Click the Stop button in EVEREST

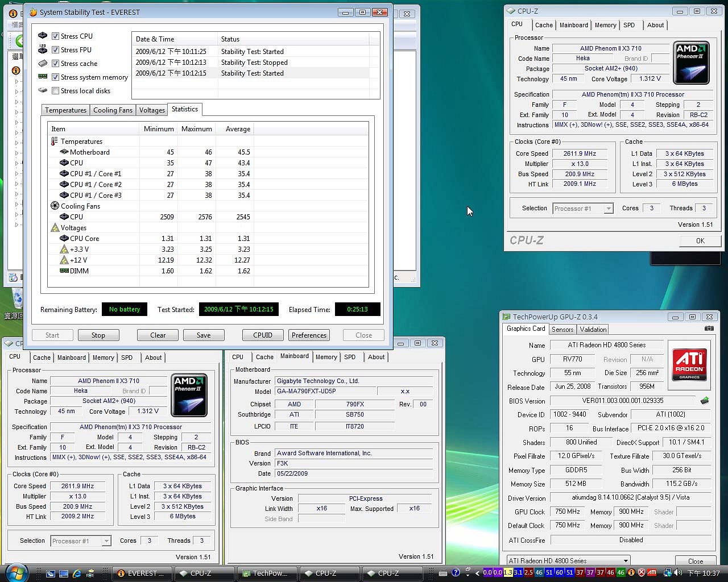click(98, 335)
